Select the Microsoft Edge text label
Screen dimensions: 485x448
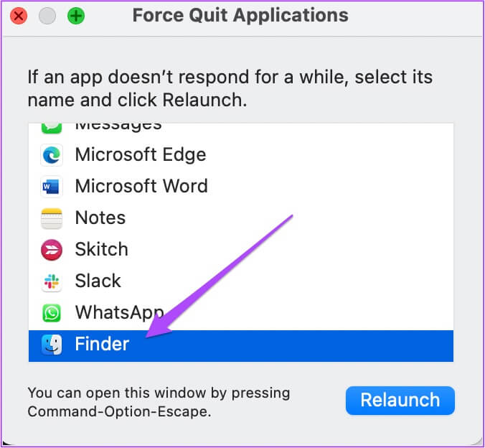[141, 155]
